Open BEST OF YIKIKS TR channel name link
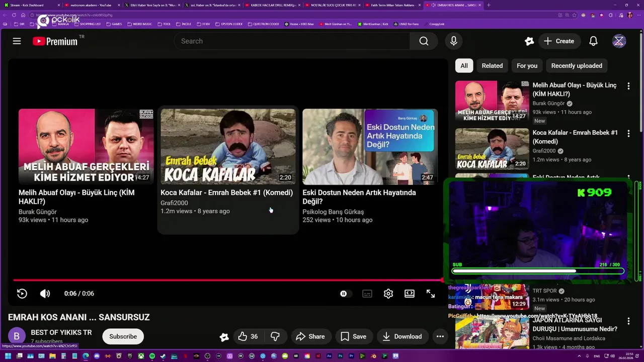 click(61, 332)
